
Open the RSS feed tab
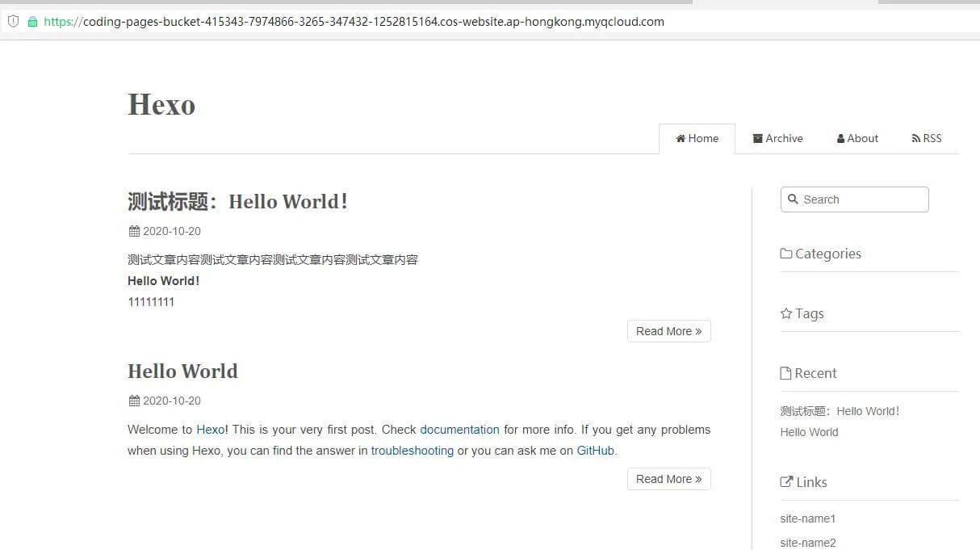pos(927,138)
